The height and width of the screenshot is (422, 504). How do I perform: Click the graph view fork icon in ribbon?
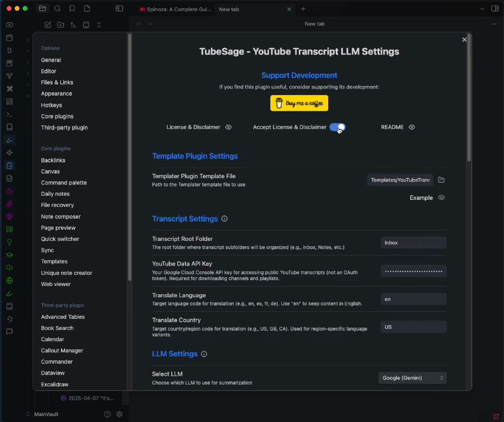click(x=9, y=76)
